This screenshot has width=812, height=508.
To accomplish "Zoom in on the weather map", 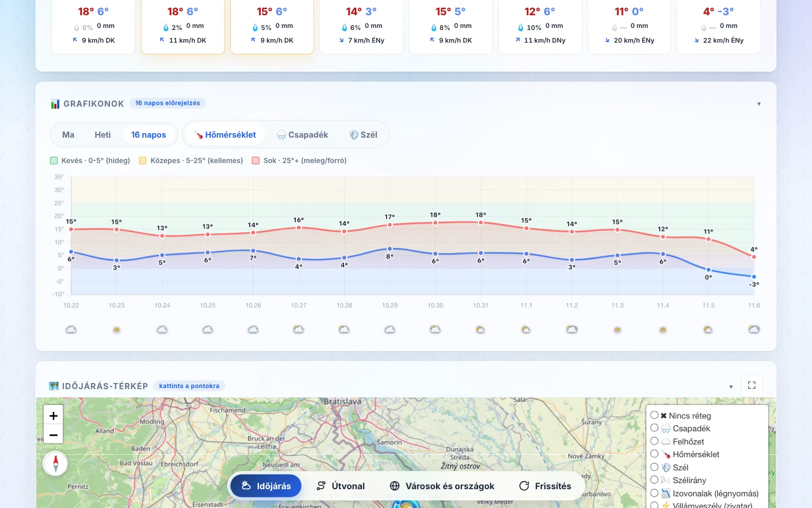I will pyautogui.click(x=53, y=416).
